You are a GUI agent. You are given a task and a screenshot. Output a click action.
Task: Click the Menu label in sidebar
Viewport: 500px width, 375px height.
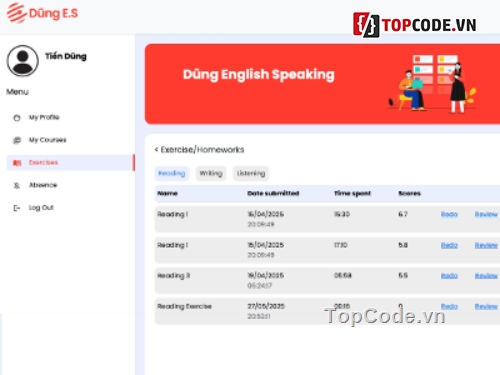[x=17, y=92]
